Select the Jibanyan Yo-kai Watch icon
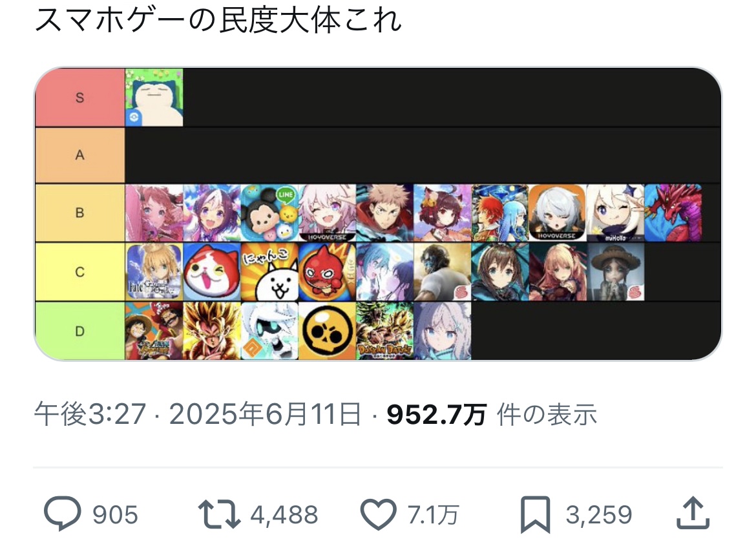The height and width of the screenshot is (557, 756). pos(212,272)
